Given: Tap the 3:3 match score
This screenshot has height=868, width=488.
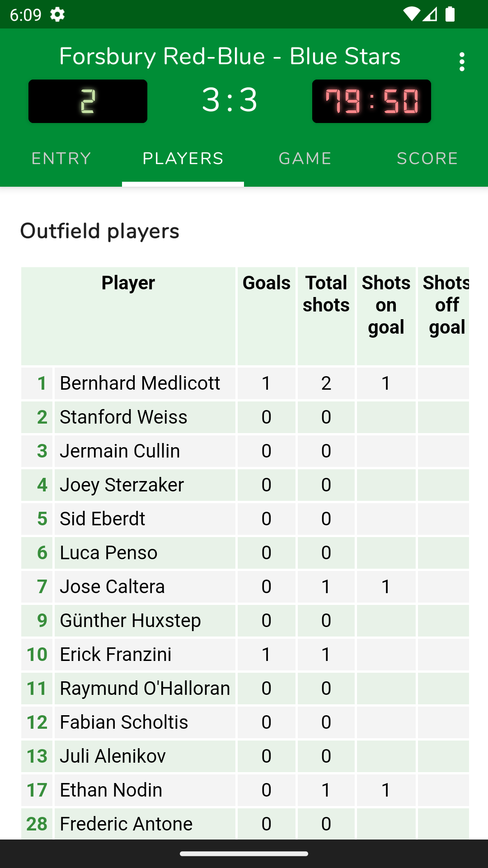Looking at the screenshot, I should coord(230,100).
